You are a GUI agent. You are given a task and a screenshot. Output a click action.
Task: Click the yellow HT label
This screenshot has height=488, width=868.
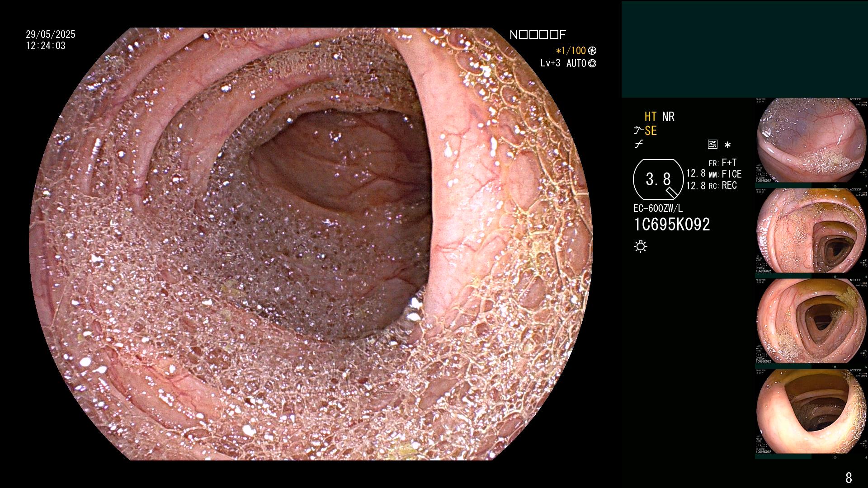pos(651,117)
